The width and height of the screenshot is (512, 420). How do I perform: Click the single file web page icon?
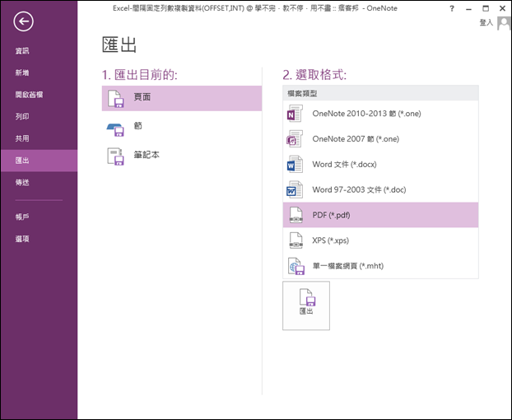click(x=296, y=266)
